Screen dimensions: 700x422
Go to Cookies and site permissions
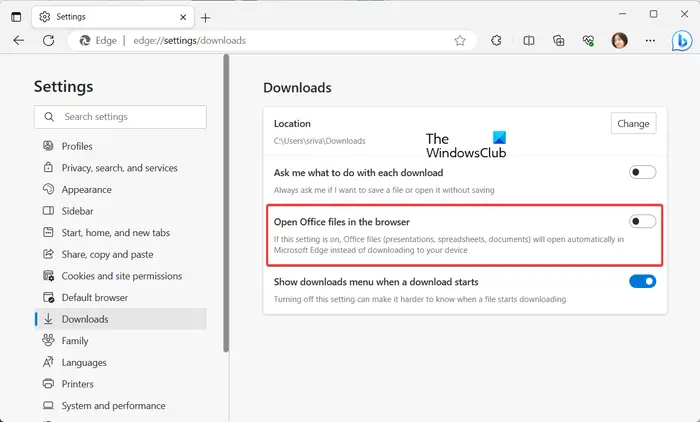click(x=122, y=276)
